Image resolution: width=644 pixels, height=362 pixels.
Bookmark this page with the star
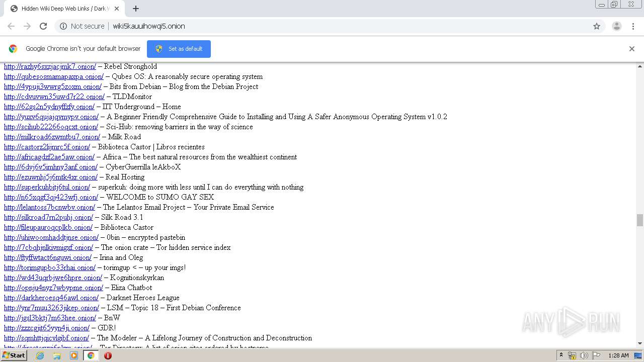click(x=597, y=26)
